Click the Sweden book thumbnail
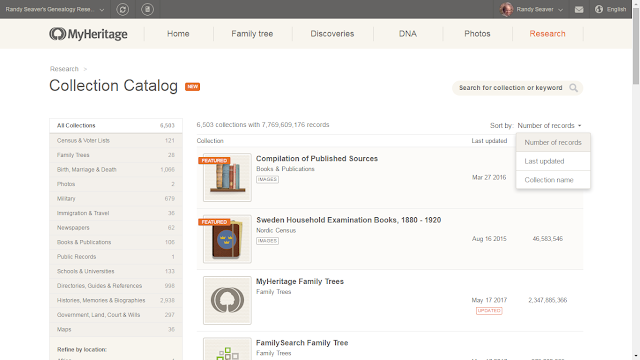The width and height of the screenshot is (640, 360). click(227, 239)
